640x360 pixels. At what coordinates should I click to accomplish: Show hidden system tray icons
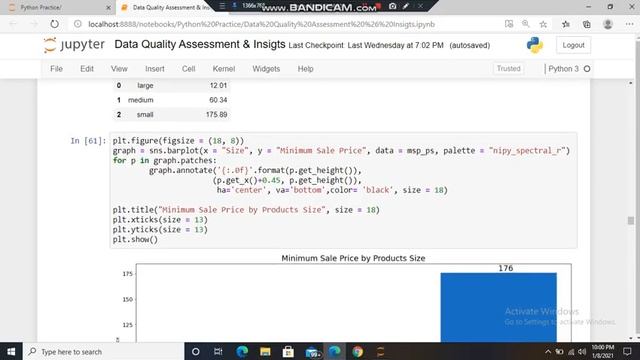548,352
